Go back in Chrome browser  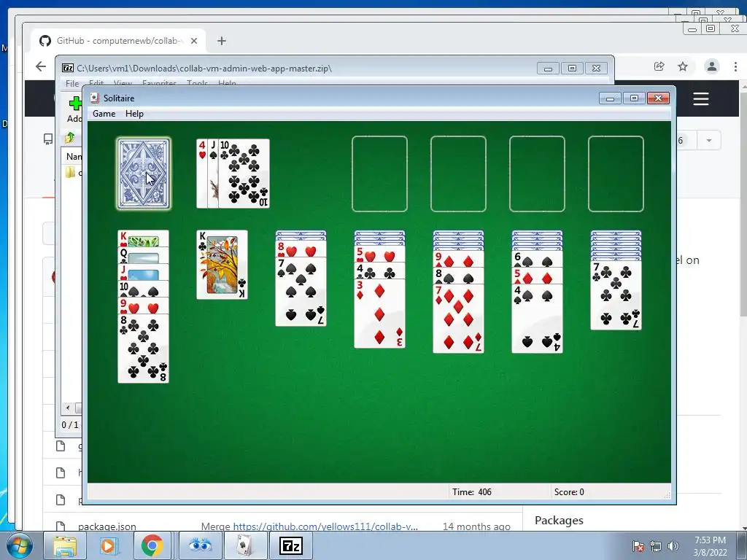pyautogui.click(x=41, y=66)
